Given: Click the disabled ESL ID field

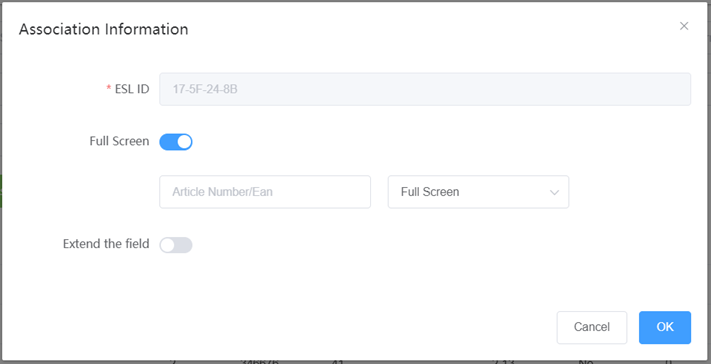Looking at the screenshot, I should coord(425,89).
